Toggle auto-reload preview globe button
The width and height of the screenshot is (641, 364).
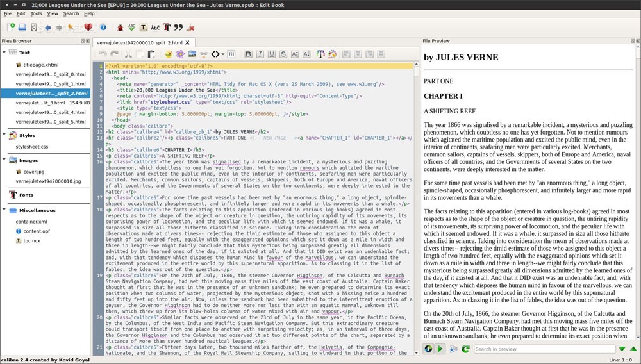point(428,349)
